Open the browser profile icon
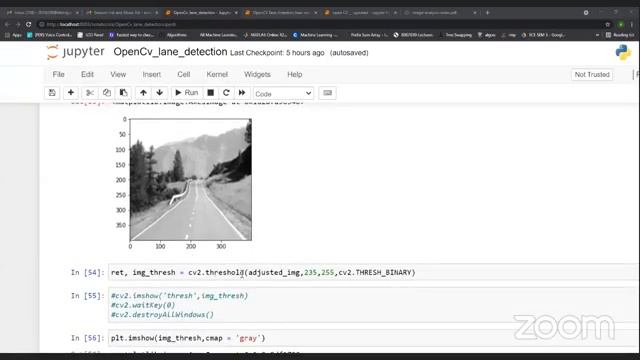The image size is (640, 360). [x=621, y=24]
